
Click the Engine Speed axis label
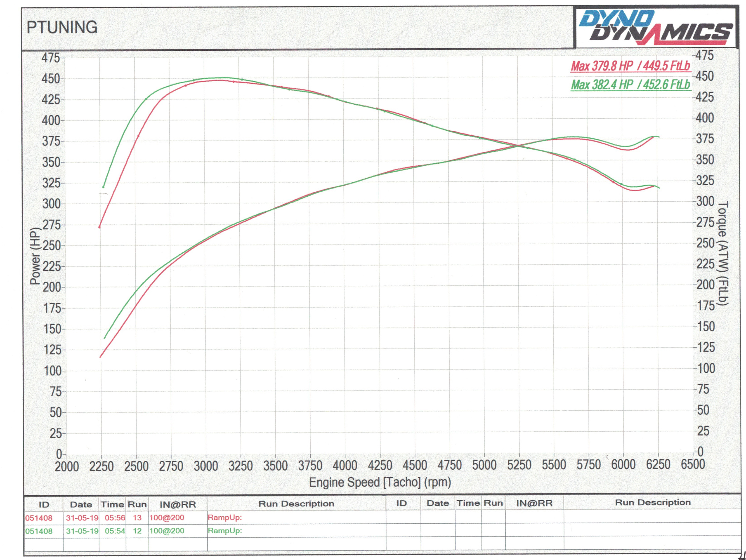click(380, 482)
